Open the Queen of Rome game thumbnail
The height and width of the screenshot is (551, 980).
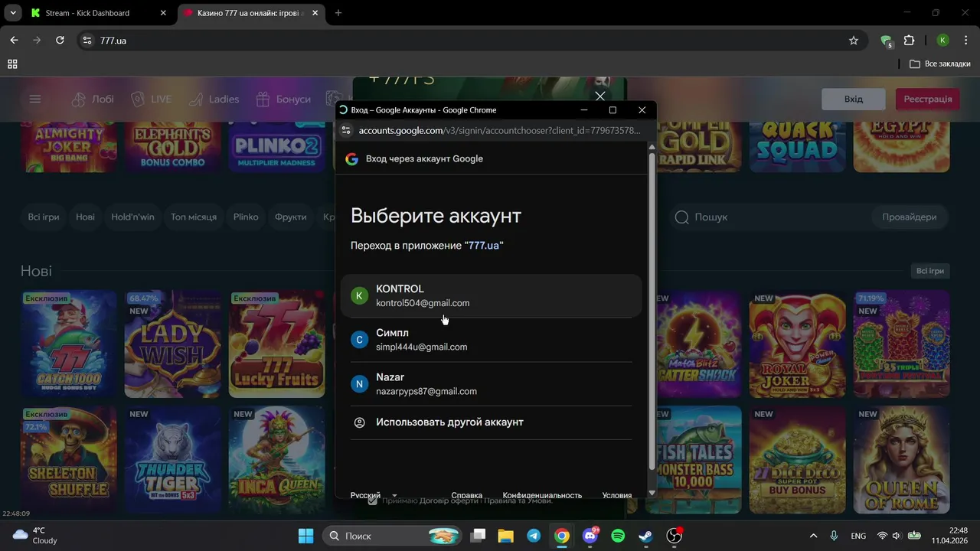(902, 460)
